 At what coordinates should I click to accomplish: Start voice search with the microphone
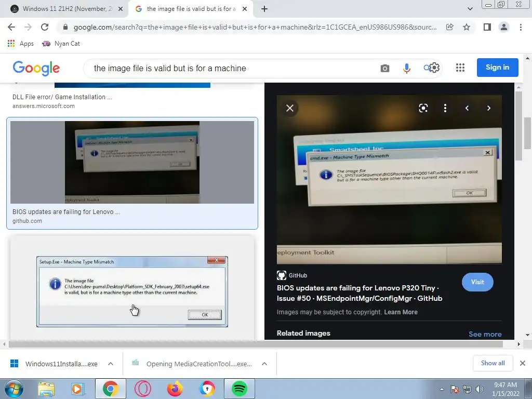tap(406, 69)
